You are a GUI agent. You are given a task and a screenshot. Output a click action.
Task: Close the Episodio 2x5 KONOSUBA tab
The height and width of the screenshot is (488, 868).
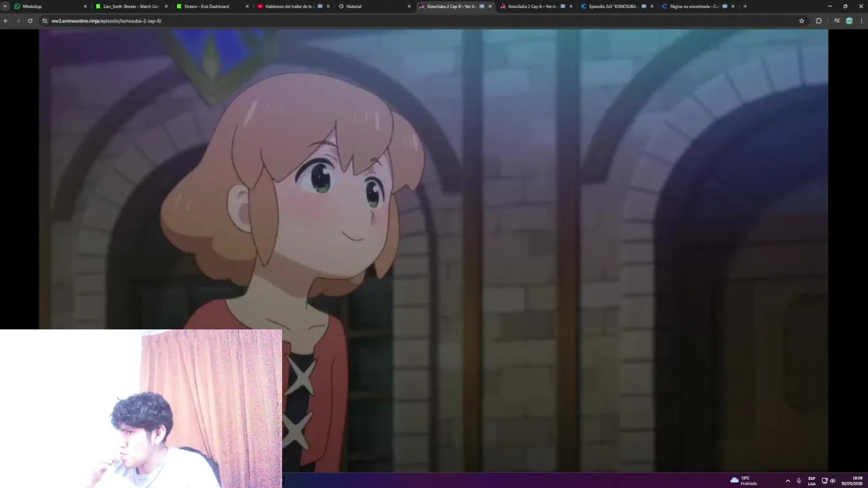pyautogui.click(x=652, y=6)
